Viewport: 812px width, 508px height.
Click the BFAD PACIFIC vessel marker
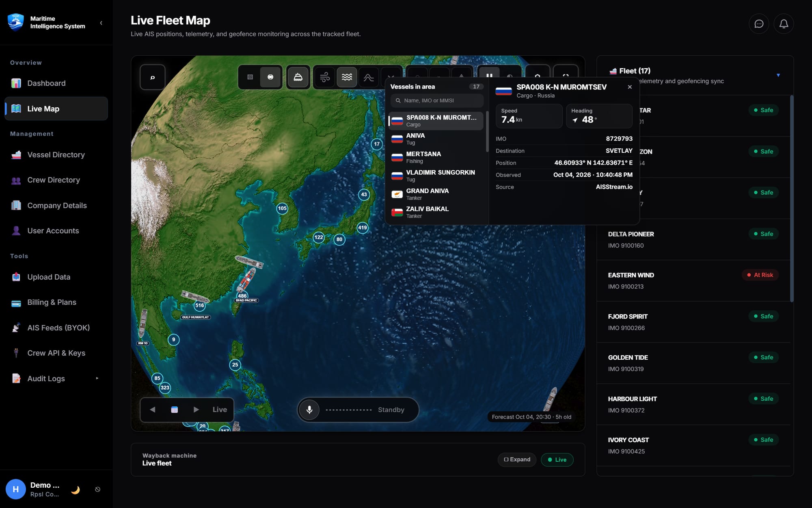[x=246, y=280]
